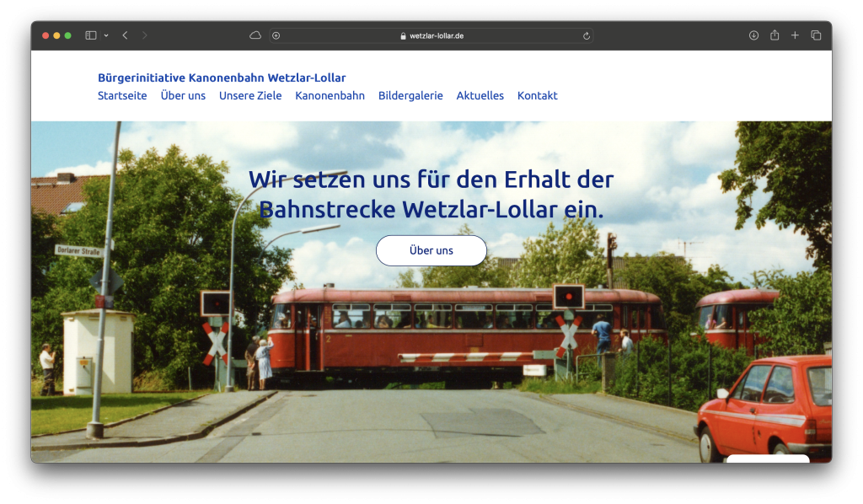Viewport: 863px width, 504px height.
Task: Open the Über uns navigation item
Action: pyautogui.click(x=183, y=96)
